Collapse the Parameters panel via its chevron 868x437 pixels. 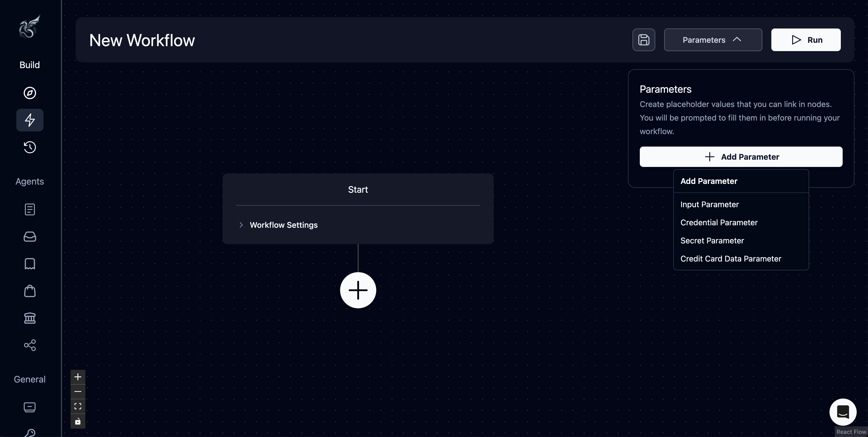[x=737, y=40]
